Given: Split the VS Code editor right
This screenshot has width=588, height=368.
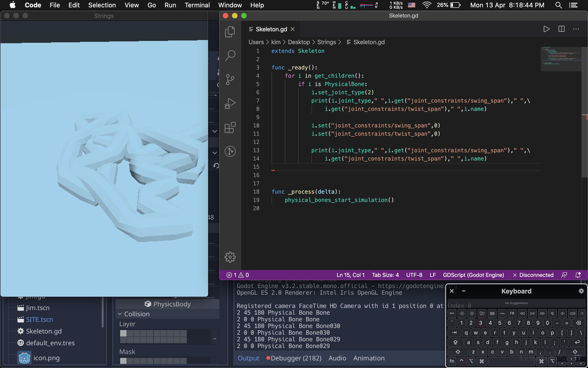Looking at the screenshot, I should [561, 29].
